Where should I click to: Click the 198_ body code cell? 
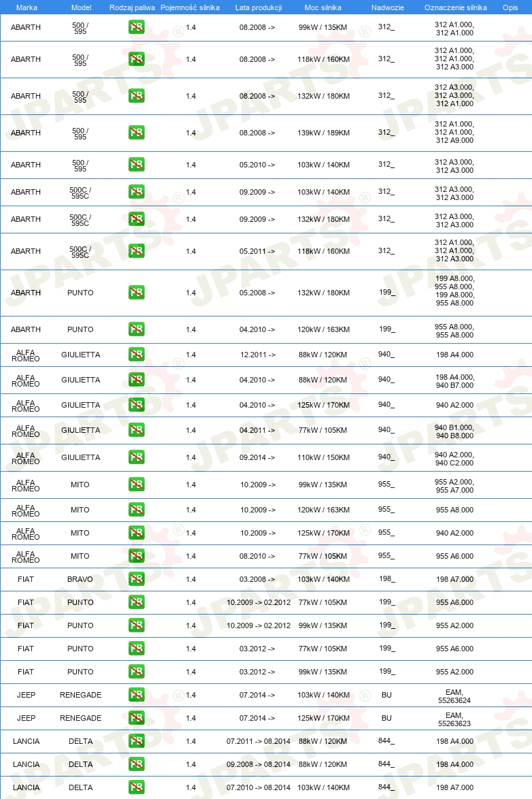coord(387,578)
